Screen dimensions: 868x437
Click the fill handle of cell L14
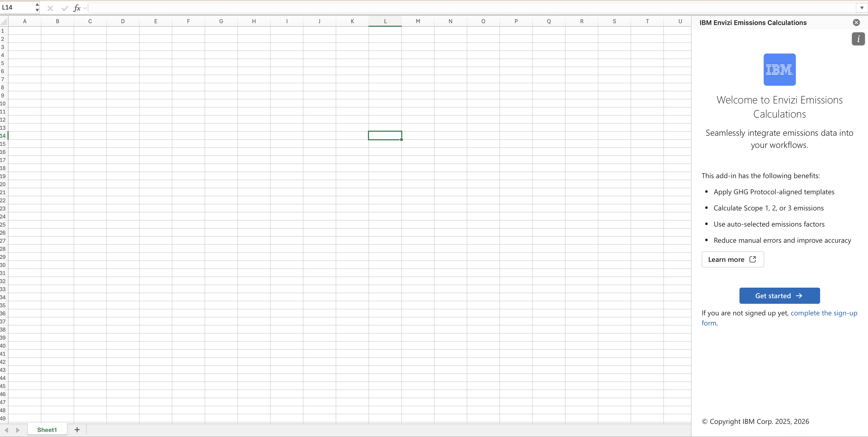(401, 139)
